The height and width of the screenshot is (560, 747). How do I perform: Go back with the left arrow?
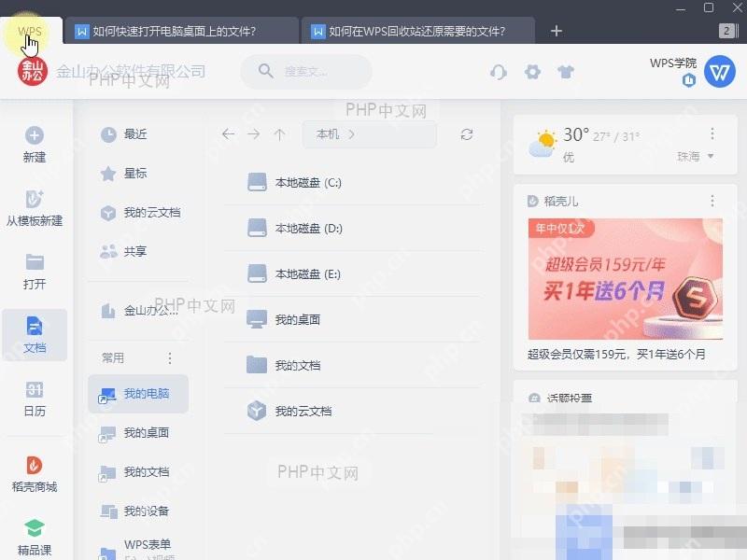pyautogui.click(x=228, y=134)
